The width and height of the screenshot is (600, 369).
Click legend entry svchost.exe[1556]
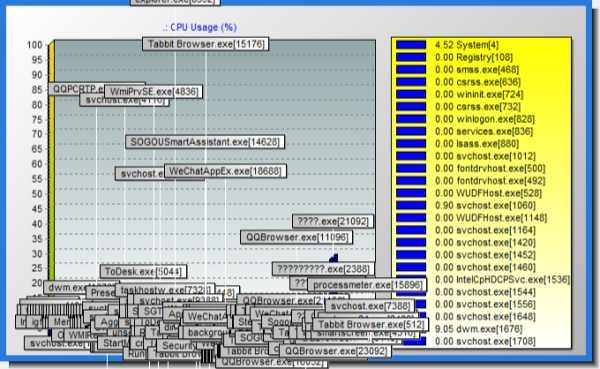click(485, 304)
